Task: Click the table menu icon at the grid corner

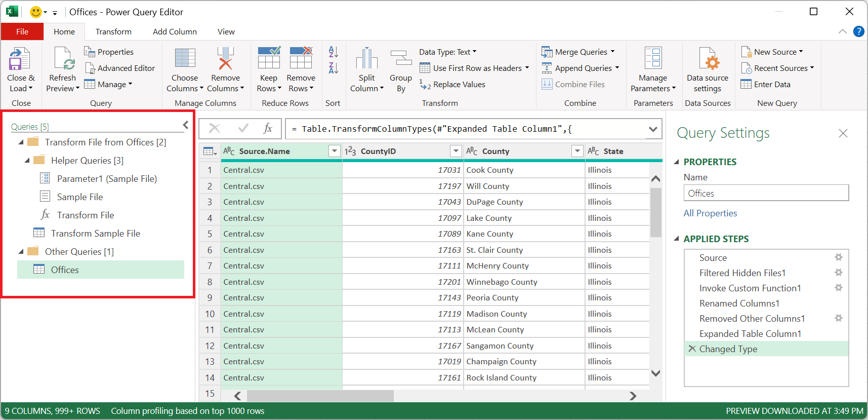Action: point(210,151)
